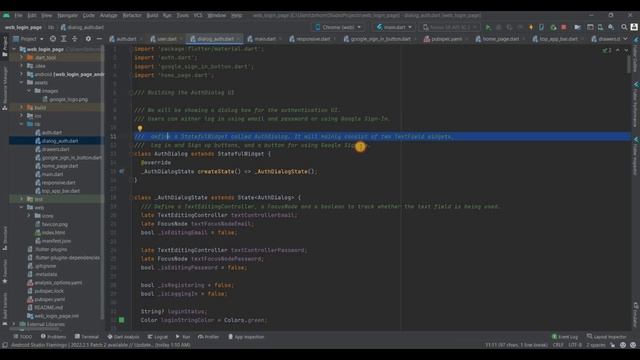Show hidden editor tabs dropdown arrow
640x360 pixels.
(x=626, y=39)
